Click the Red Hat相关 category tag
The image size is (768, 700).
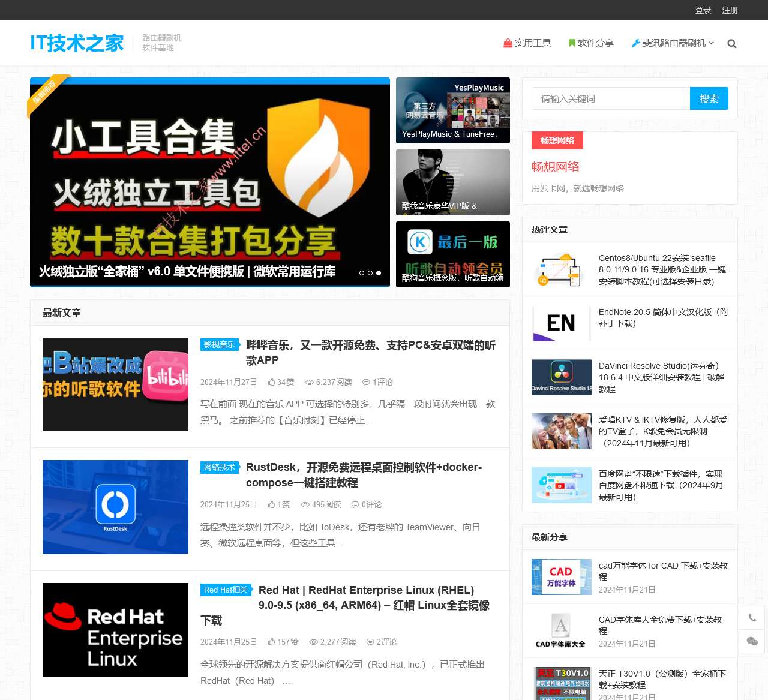pyautogui.click(x=226, y=590)
